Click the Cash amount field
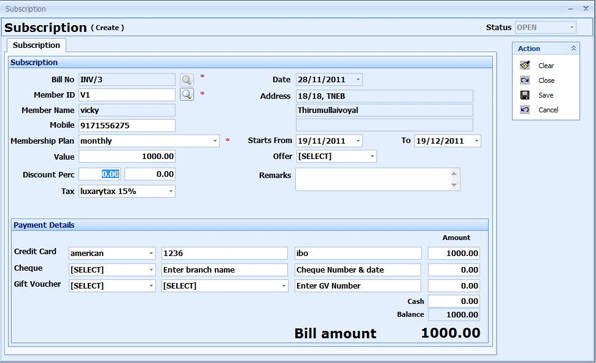Image resolution: width=596 pixels, height=363 pixels. pos(454,301)
